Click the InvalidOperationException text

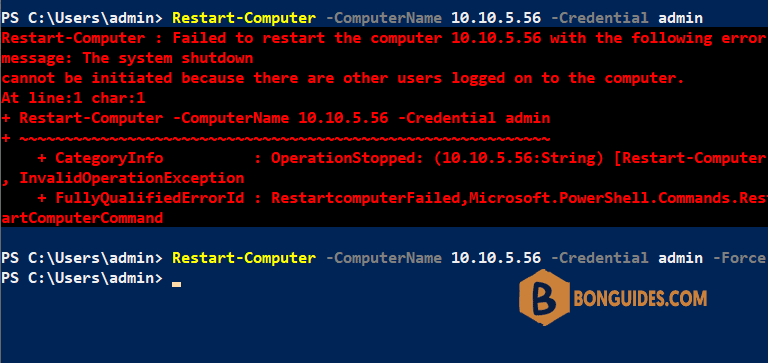131,178
